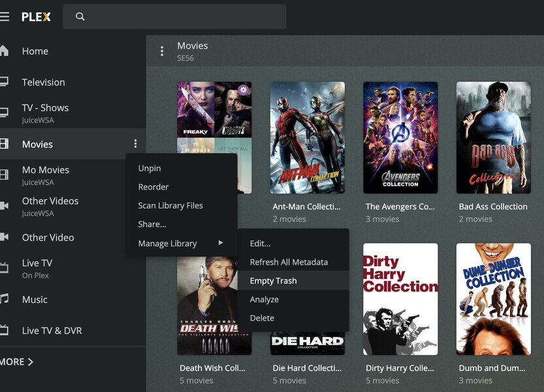This screenshot has width=544, height=392.
Task: Click The Avengers Co... title link
Action: click(x=400, y=206)
